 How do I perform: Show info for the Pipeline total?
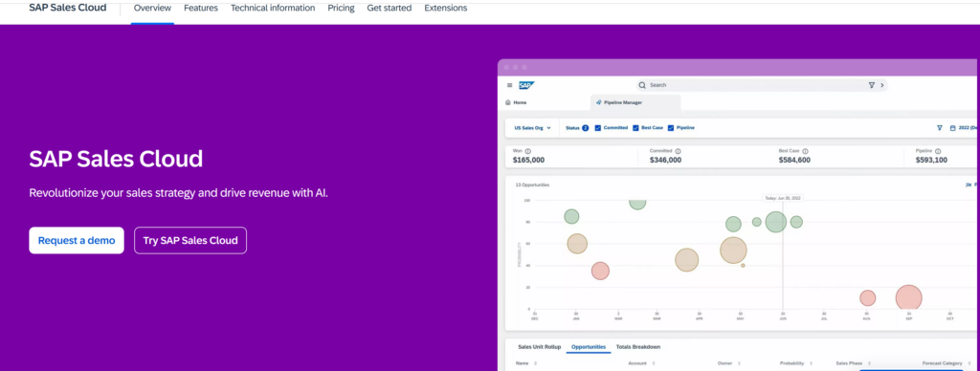pos(939,151)
